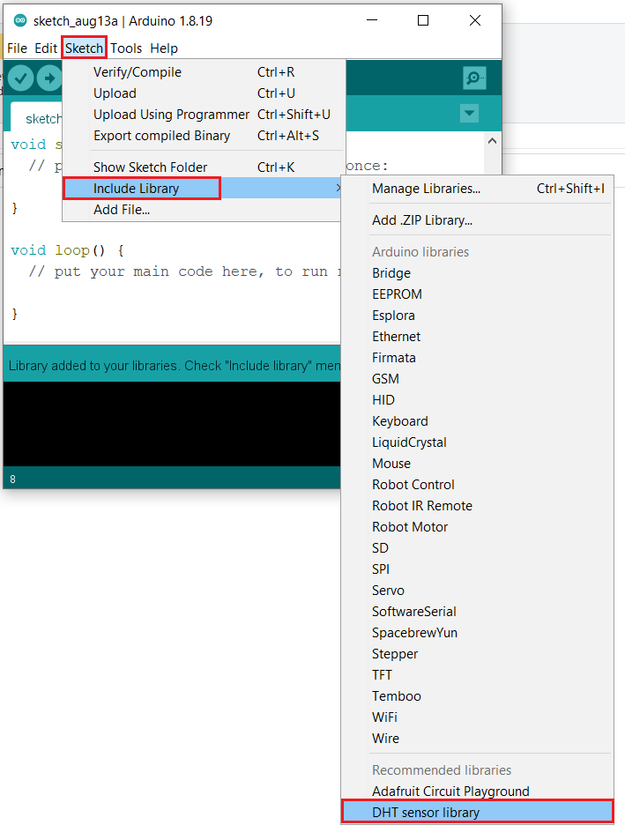Include the Robot IR Remote library

point(477,506)
